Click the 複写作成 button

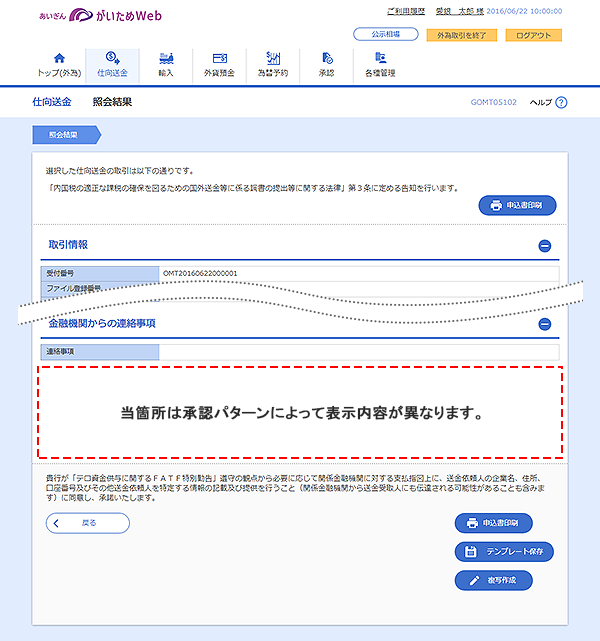tap(494, 580)
